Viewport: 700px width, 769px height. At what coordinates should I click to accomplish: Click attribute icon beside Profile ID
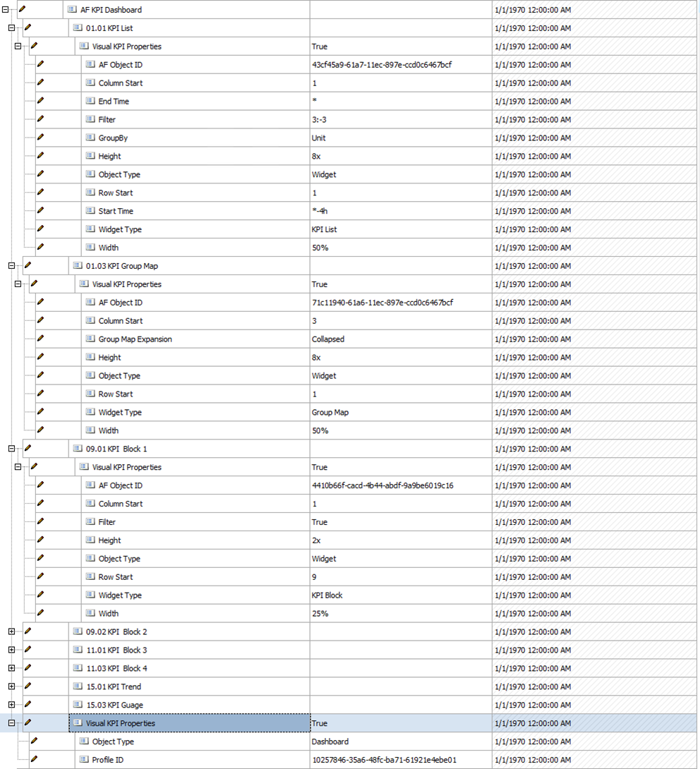pyautogui.click(x=84, y=760)
